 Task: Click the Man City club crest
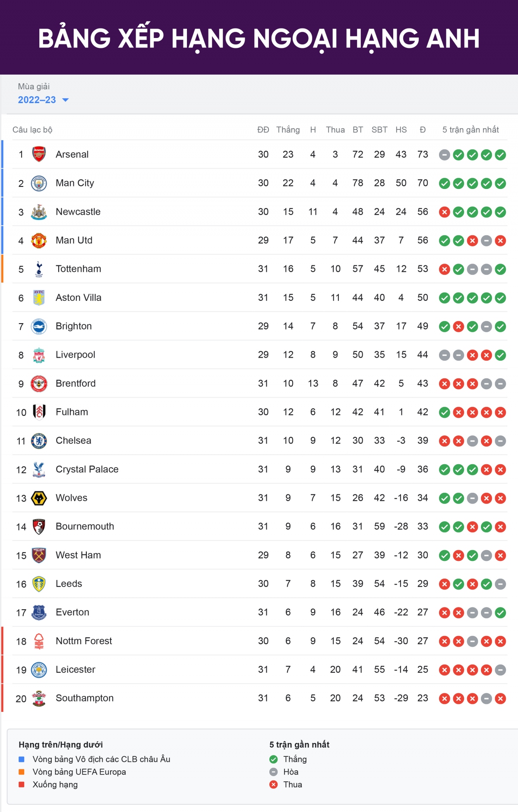pos(39,183)
